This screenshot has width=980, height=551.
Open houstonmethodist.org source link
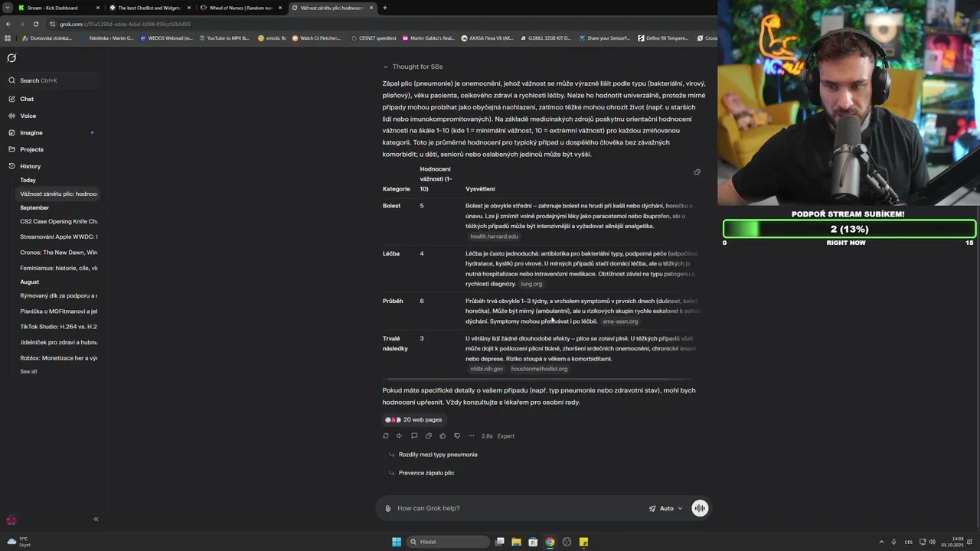click(539, 369)
